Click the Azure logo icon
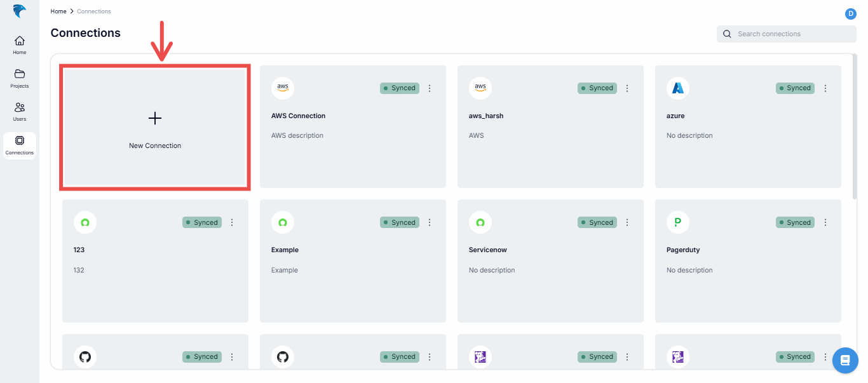Screen dimensions: 868x383 coord(678,88)
